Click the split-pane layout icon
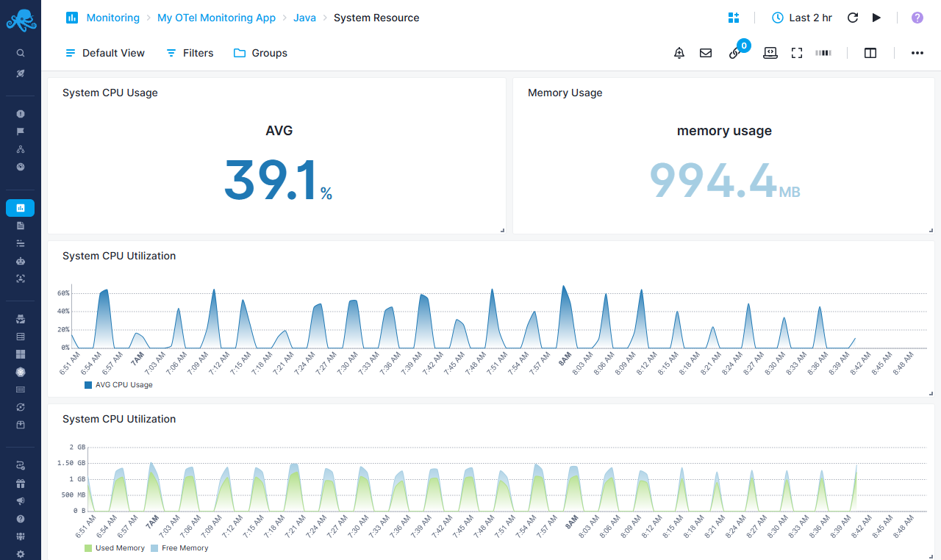 (870, 52)
